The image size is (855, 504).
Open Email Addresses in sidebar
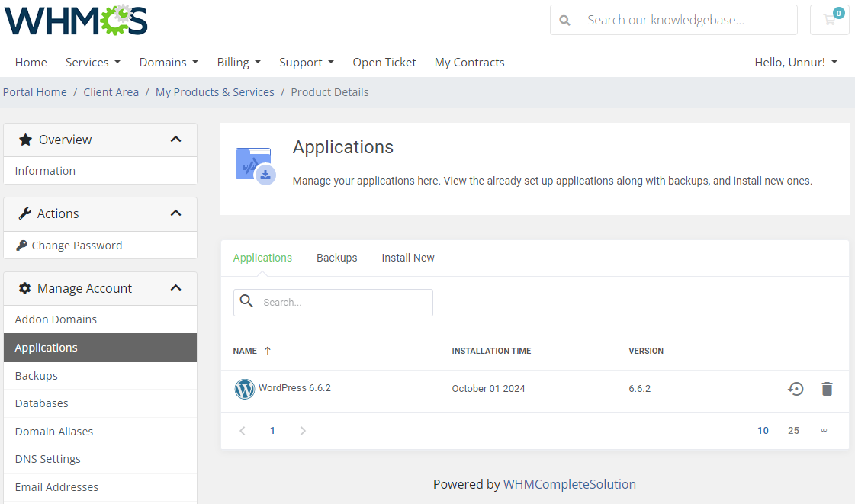pos(101,487)
